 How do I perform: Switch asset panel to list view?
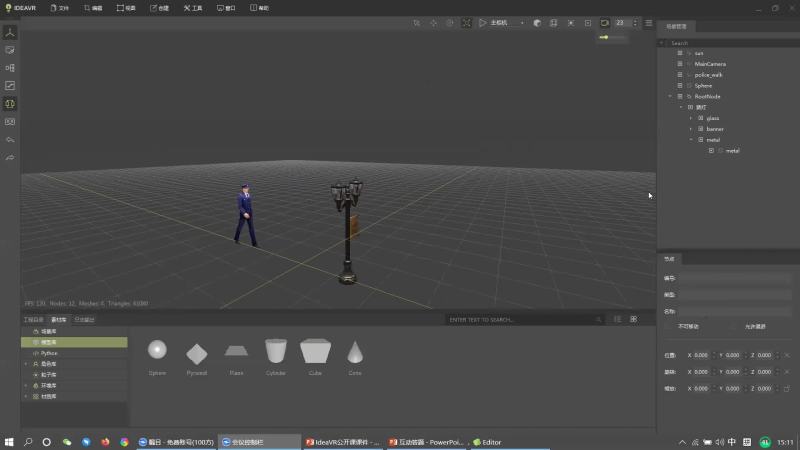[x=617, y=319]
